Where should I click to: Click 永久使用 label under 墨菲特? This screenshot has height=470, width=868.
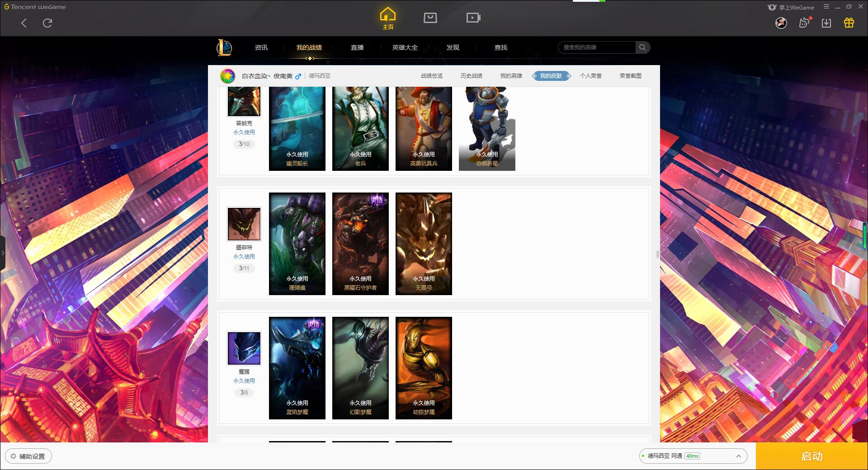[x=244, y=257]
